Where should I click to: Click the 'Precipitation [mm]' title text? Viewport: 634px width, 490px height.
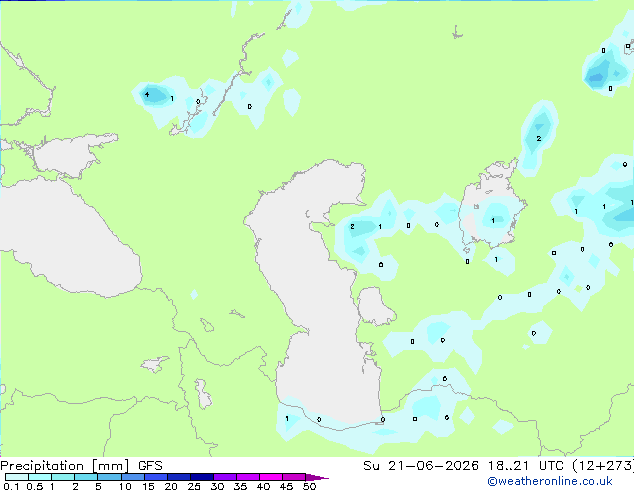coord(65,466)
